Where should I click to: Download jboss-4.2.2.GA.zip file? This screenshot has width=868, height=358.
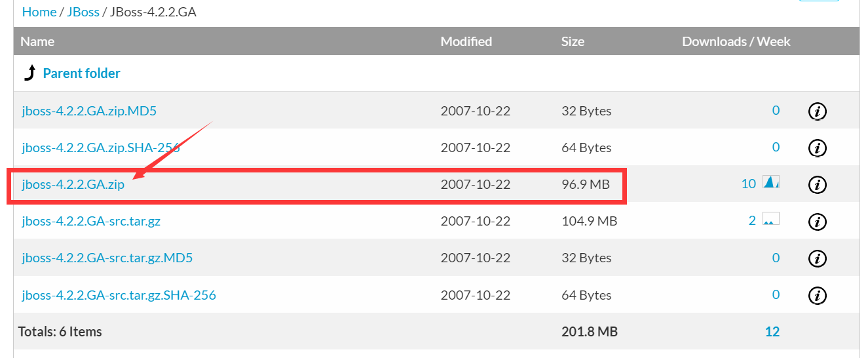point(73,184)
